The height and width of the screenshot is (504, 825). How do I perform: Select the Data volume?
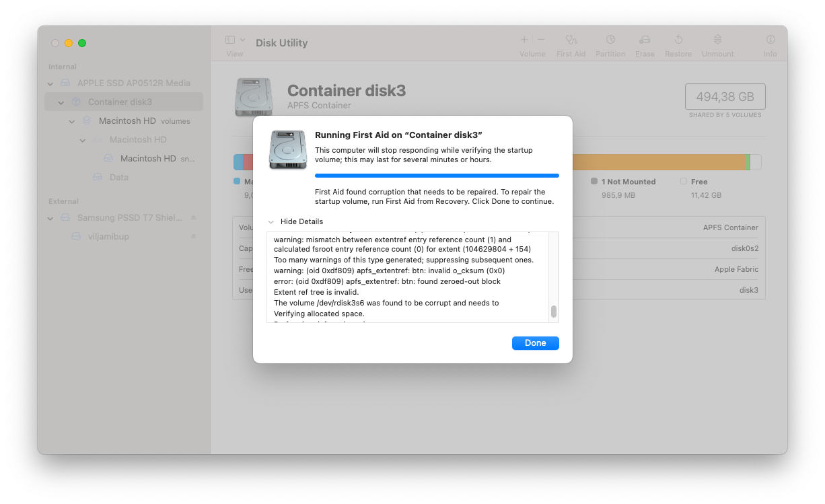(124, 177)
